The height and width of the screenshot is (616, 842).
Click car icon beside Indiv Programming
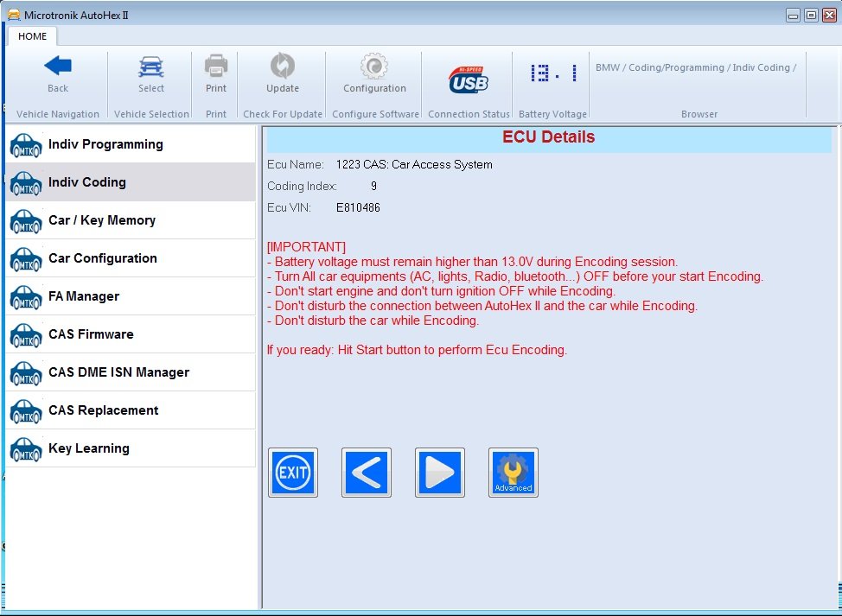tap(26, 145)
